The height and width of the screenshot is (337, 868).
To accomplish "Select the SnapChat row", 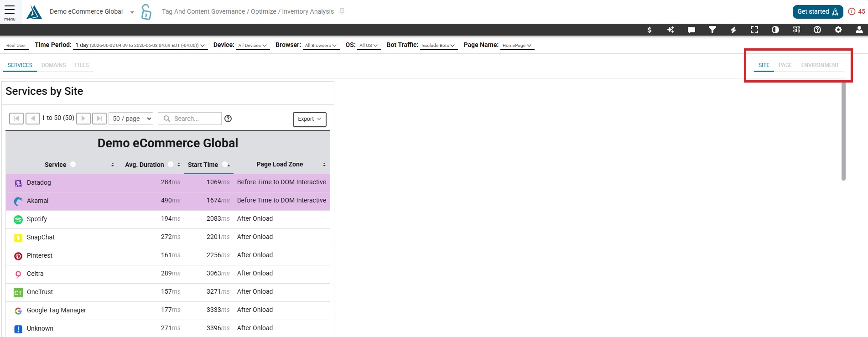I will (168, 238).
